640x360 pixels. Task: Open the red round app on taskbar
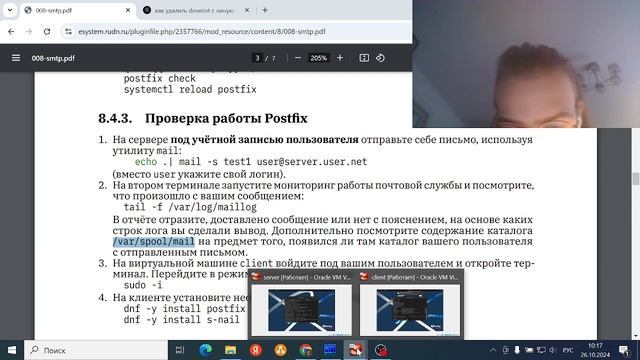380,350
